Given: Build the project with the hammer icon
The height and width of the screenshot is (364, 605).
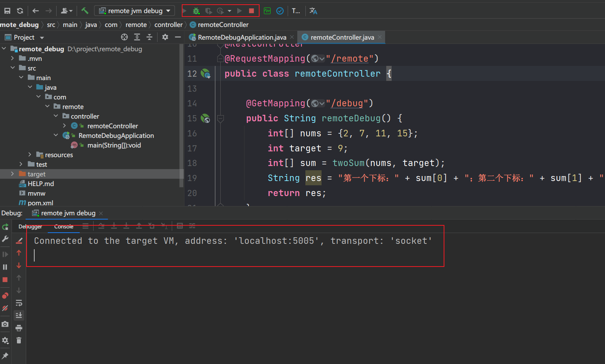Looking at the screenshot, I should (x=85, y=11).
